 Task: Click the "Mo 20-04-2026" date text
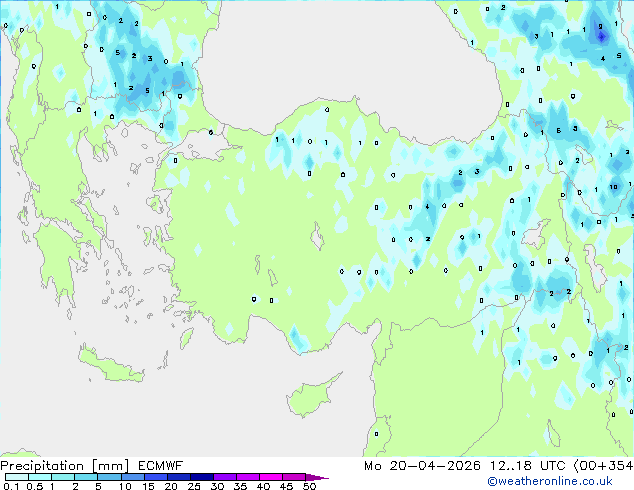pos(423,466)
